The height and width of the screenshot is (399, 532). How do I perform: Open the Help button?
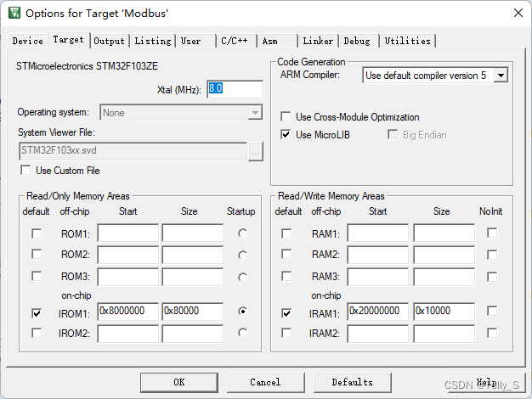click(487, 382)
